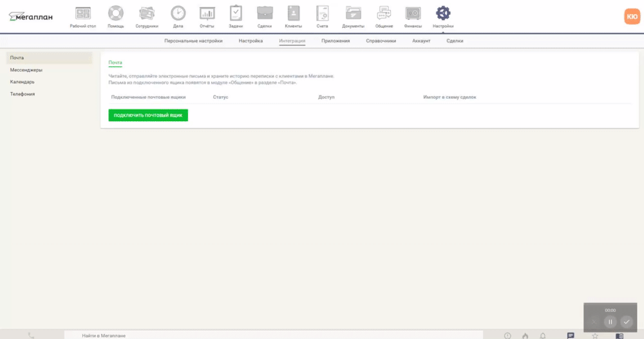Click the Общение chat icon
The image size is (644, 339).
pyautogui.click(x=384, y=14)
